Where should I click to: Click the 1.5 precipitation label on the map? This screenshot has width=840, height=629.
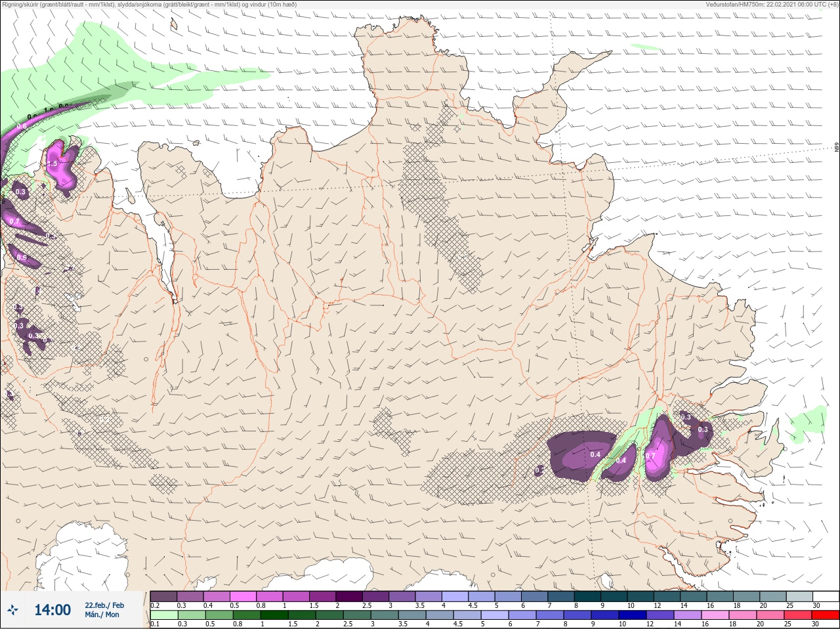point(52,163)
